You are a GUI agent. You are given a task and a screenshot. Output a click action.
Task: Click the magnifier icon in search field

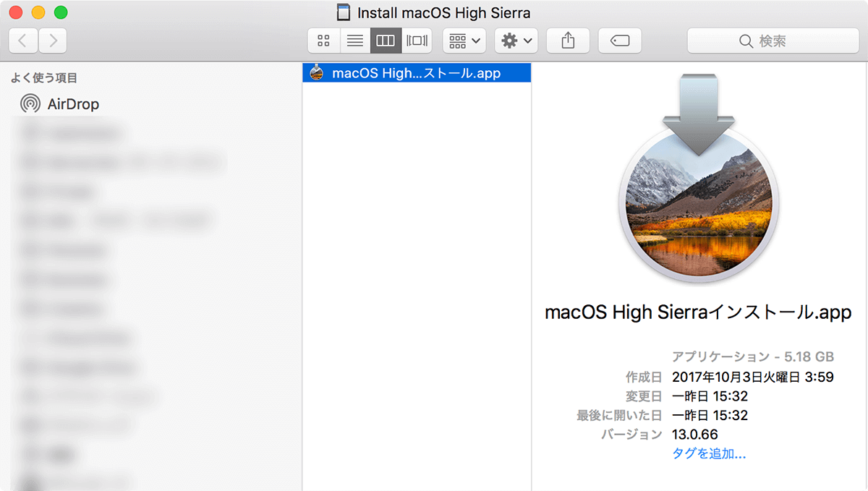(746, 41)
